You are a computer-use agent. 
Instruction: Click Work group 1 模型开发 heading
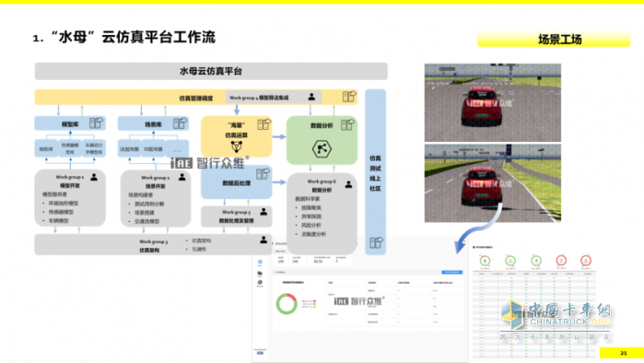point(70,181)
